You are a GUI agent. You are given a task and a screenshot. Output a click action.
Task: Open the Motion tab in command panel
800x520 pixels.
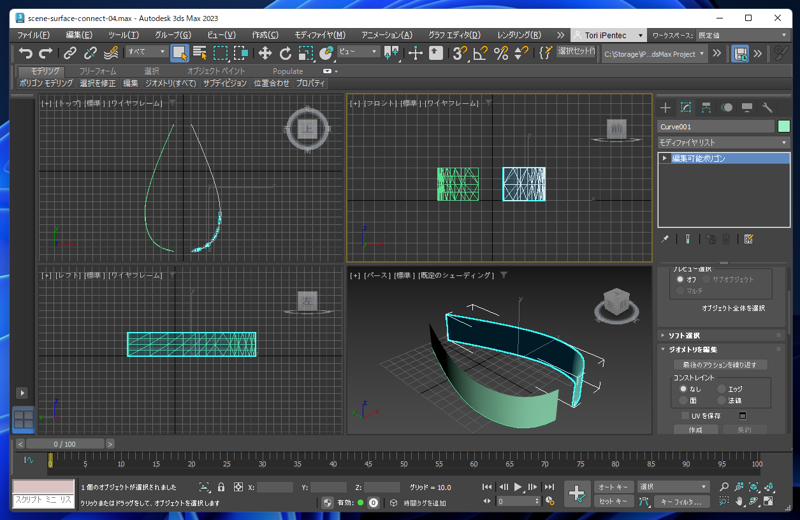click(727, 107)
